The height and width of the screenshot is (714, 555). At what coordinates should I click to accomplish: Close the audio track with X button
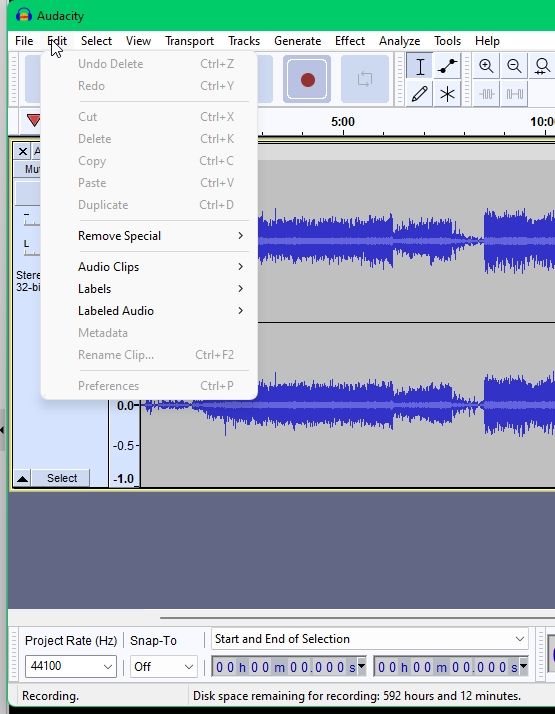pyautogui.click(x=22, y=151)
